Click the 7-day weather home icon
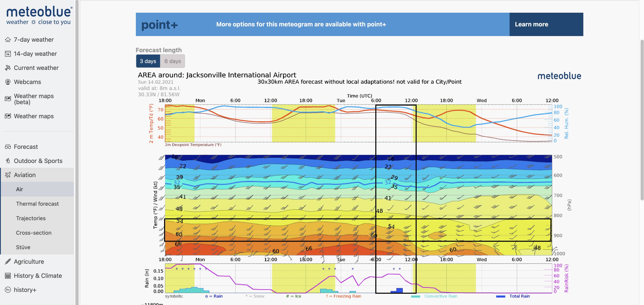The image size is (644, 305). pos(8,40)
